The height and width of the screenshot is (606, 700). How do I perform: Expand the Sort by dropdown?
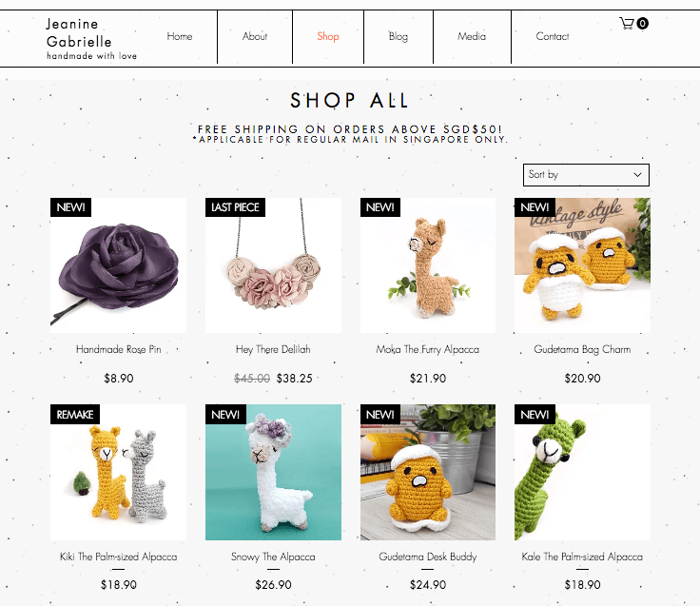coord(586,175)
